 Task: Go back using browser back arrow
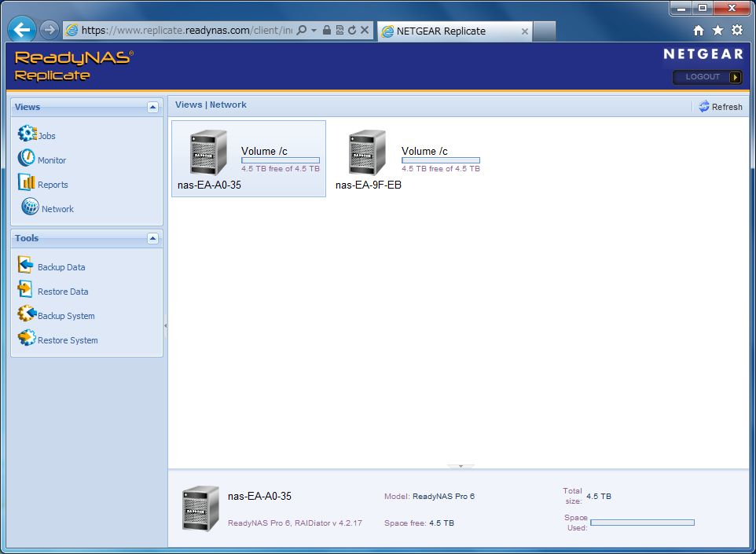click(x=22, y=31)
